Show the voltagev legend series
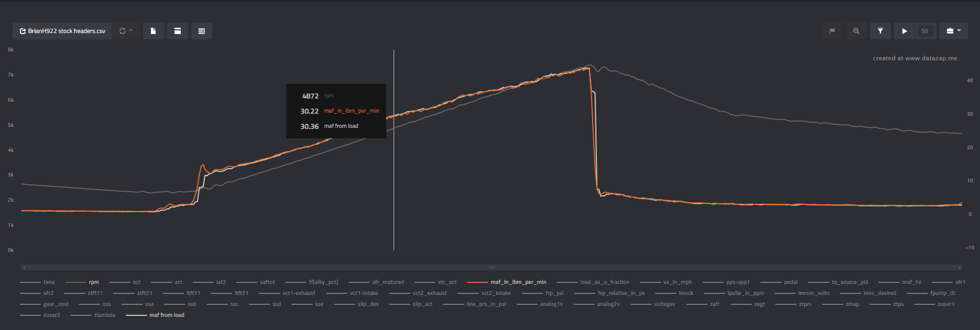The width and height of the screenshot is (980, 330). click(x=653, y=304)
